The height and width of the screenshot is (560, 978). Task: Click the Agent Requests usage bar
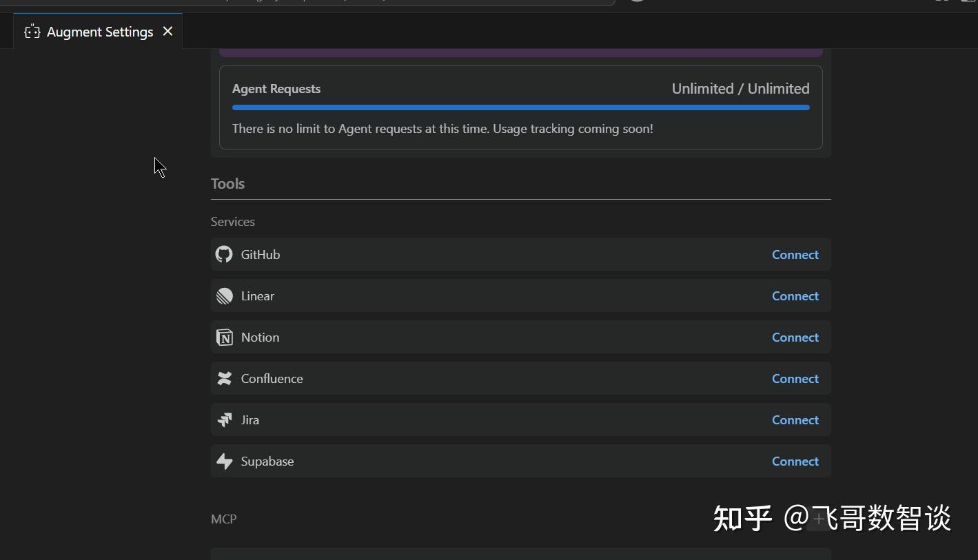coord(520,107)
